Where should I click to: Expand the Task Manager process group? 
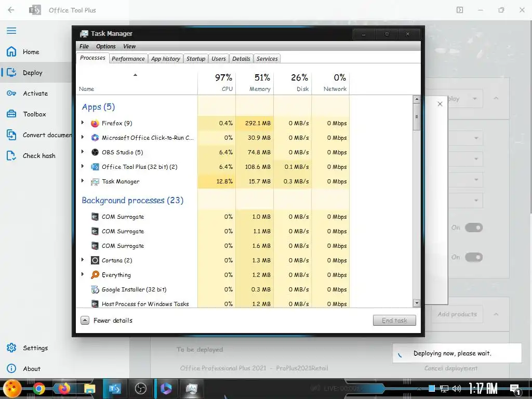pos(83,181)
